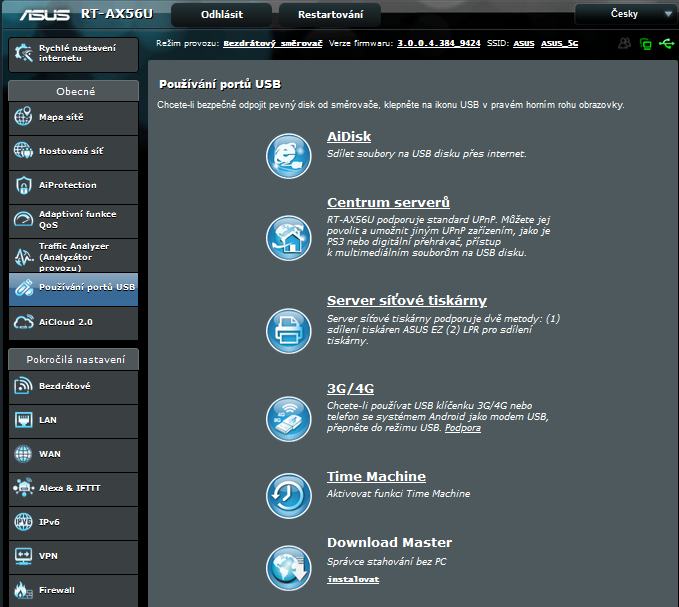Viewport: 679px width, 607px height.
Task: Open the network printer server icon
Action: pos(288,329)
